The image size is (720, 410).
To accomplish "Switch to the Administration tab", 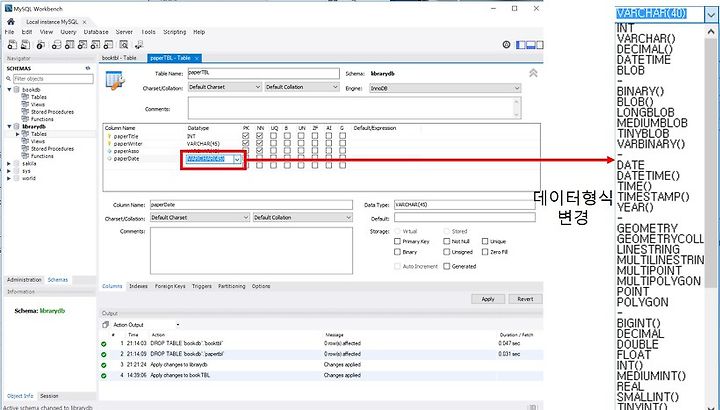I will pyautogui.click(x=24, y=280).
